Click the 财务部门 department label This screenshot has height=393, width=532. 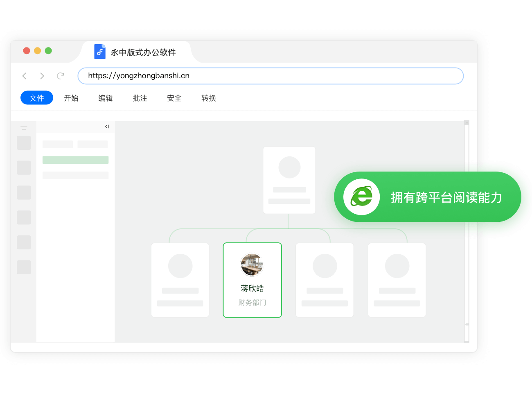tap(252, 303)
